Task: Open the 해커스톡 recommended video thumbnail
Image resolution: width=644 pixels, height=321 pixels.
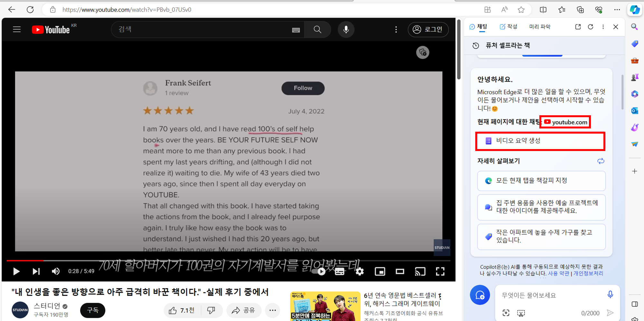Action: tap(325, 306)
